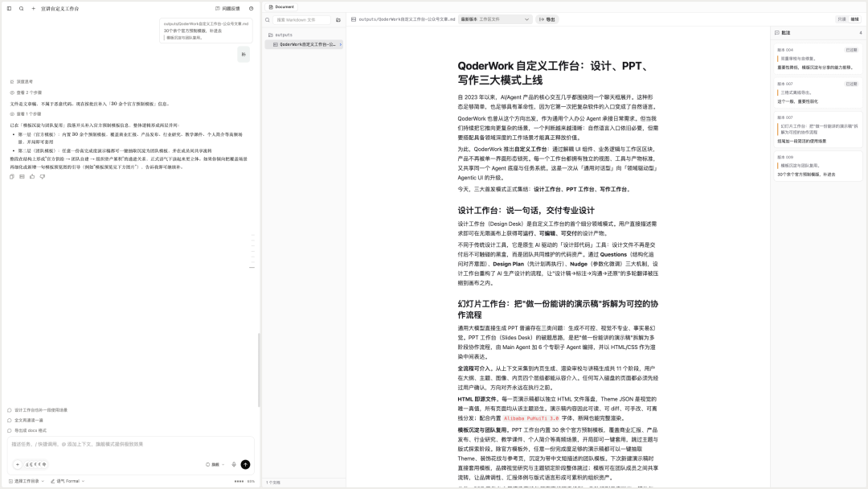Click the chat panel scrollbar
The image size is (868, 489).
point(259,371)
